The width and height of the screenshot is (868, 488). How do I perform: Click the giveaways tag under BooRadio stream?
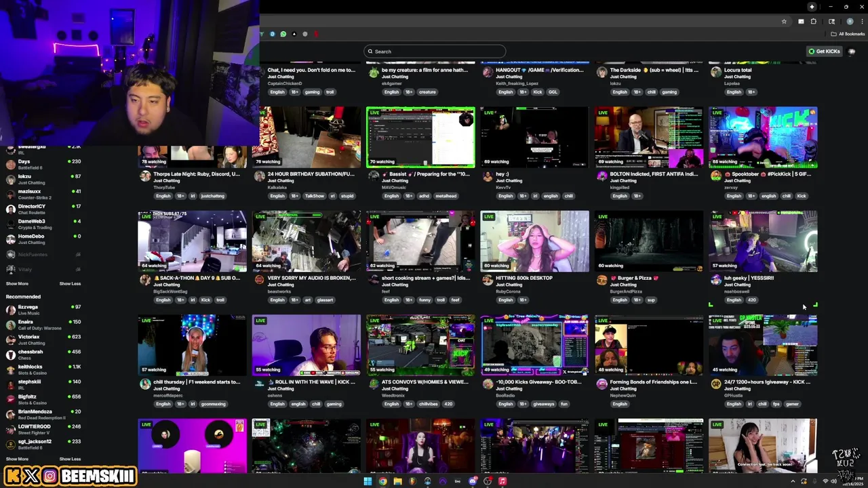pyautogui.click(x=544, y=404)
